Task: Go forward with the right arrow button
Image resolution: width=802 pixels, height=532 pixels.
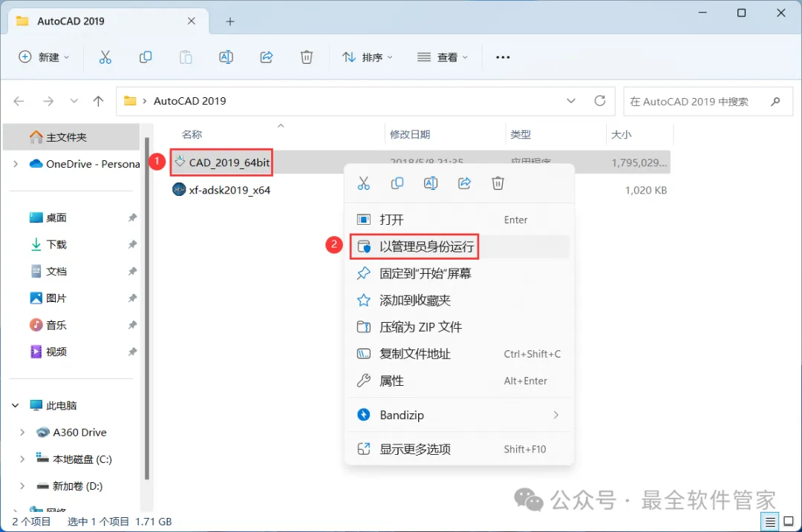Action: [48, 101]
